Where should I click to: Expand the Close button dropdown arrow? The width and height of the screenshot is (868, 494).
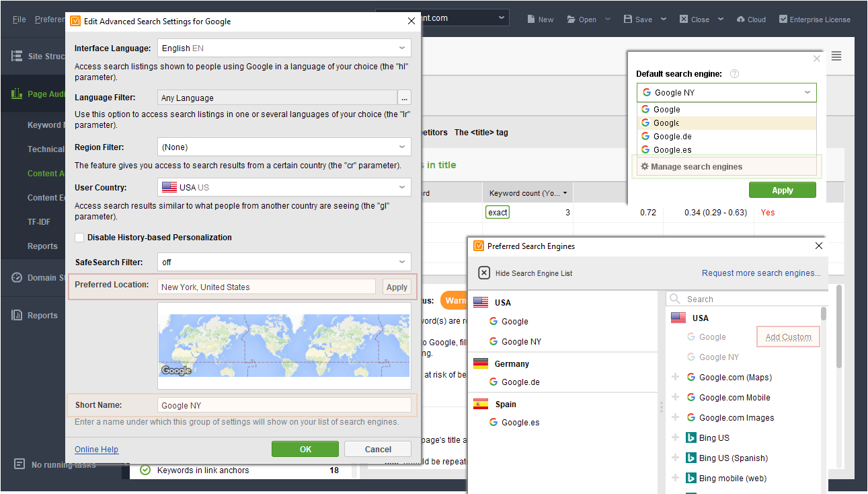tap(721, 20)
